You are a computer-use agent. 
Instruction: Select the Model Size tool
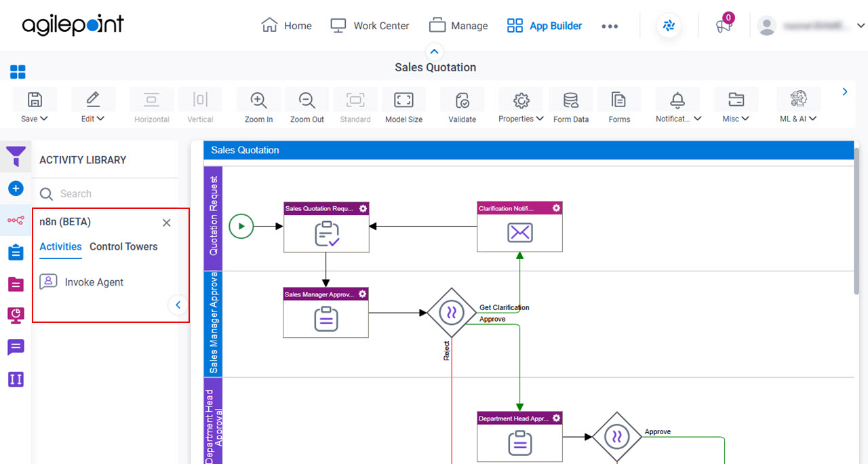point(403,107)
